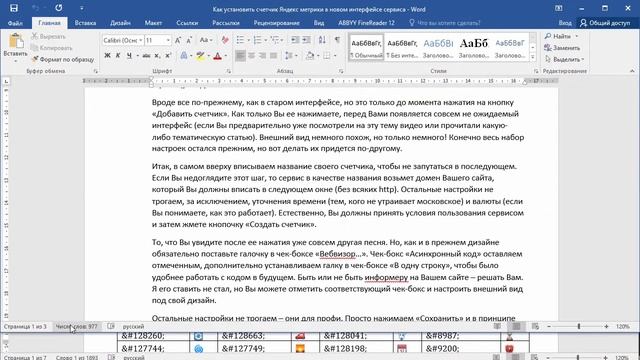This screenshot has height=360, width=640.
Task: Apply strikethrough formatting with the abc icon
Action: tap(146, 56)
